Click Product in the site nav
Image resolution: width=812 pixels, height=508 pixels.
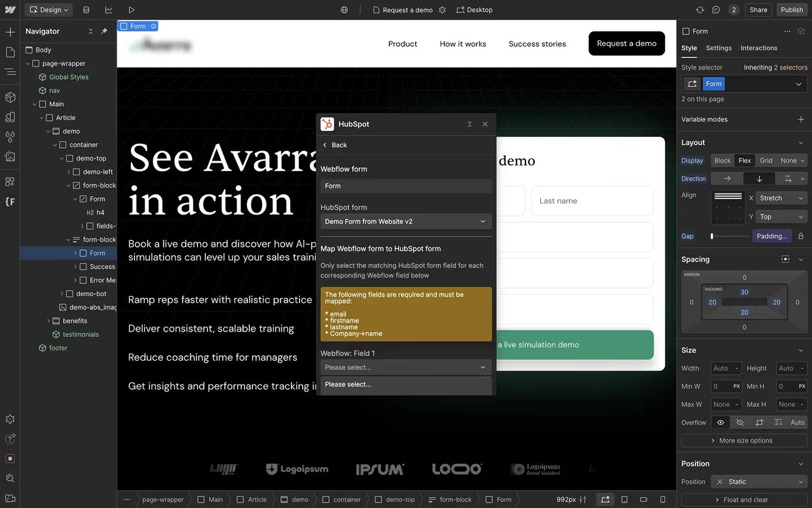(402, 44)
